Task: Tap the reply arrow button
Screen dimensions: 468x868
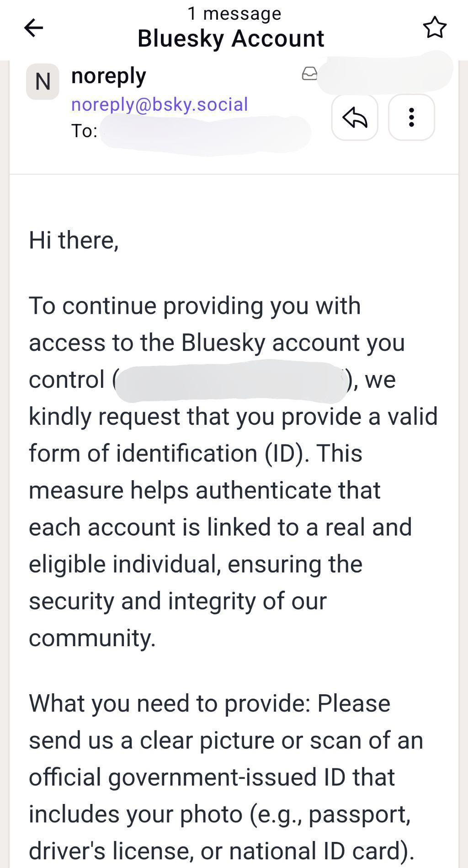Action: [x=355, y=118]
